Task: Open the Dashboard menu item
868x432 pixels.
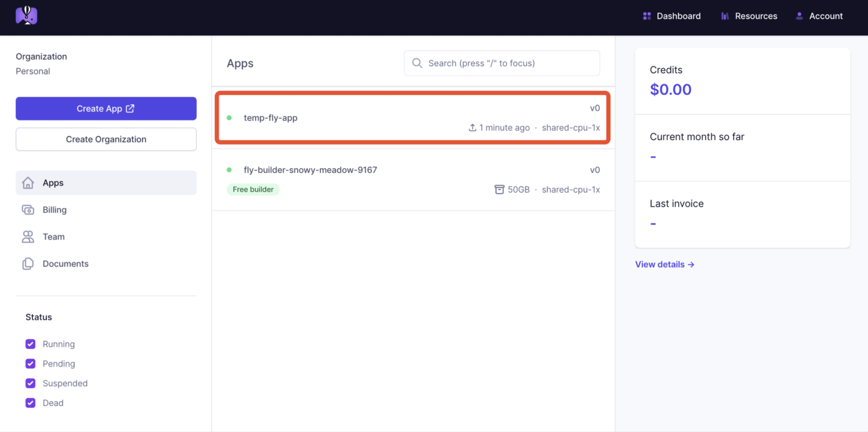Action: [678, 16]
